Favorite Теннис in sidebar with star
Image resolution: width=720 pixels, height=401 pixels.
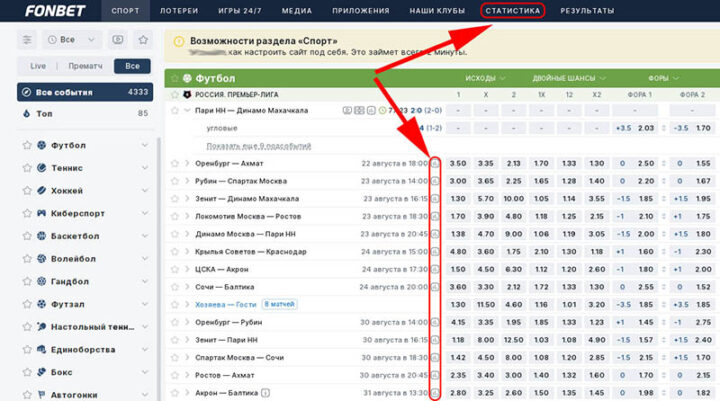point(27,168)
